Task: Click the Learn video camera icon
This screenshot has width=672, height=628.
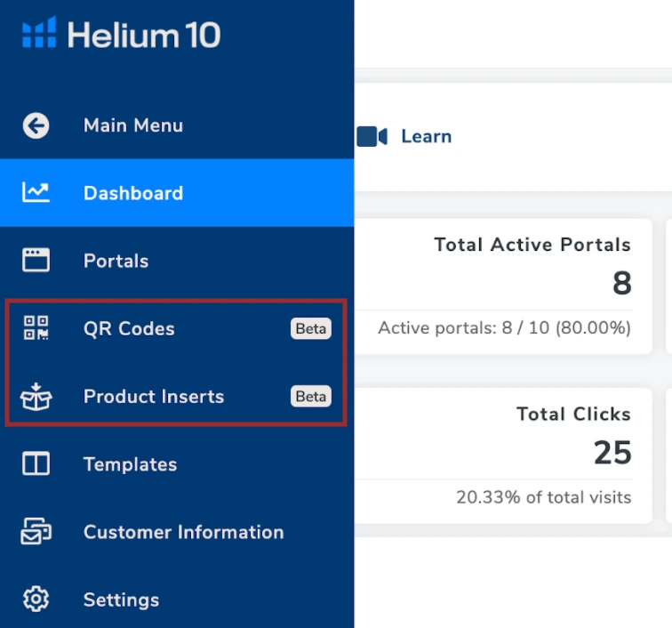Action: point(372,136)
